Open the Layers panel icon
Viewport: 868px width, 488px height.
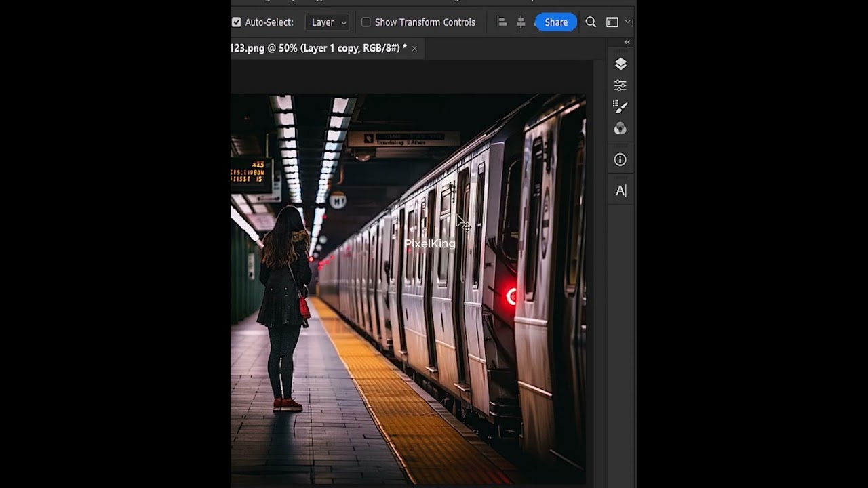620,64
